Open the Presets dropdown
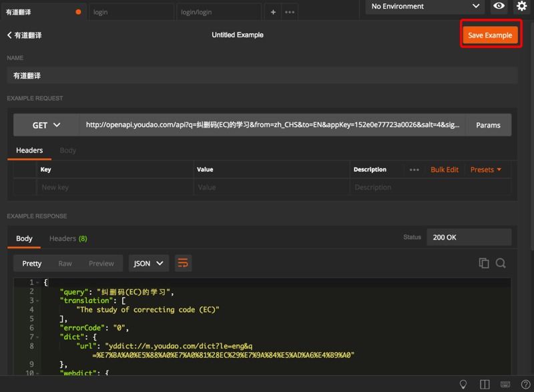The width and height of the screenshot is (534, 392). coord(486,170)
